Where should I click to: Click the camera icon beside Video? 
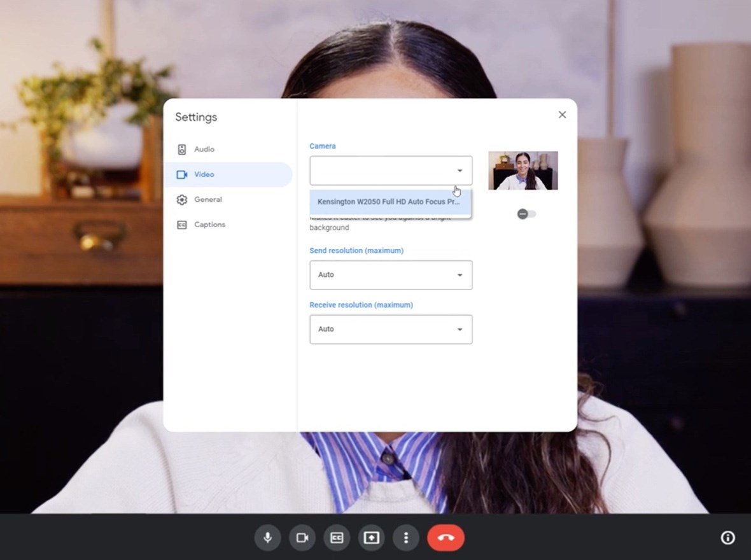[183, 174]
